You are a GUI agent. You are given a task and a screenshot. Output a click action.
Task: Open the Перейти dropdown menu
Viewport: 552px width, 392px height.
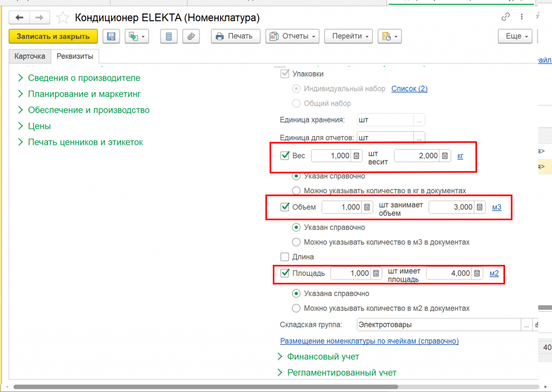click(348, 36)
